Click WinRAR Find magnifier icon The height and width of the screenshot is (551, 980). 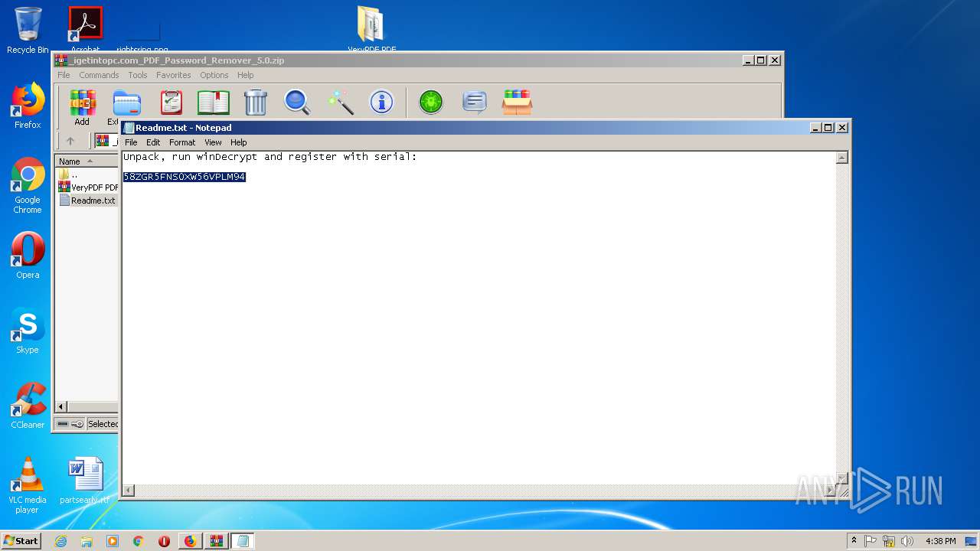point(297,102)
